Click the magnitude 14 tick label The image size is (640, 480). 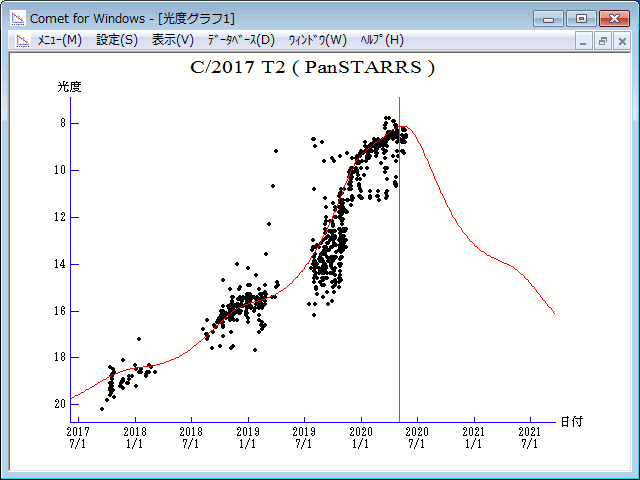coord(61,264)
